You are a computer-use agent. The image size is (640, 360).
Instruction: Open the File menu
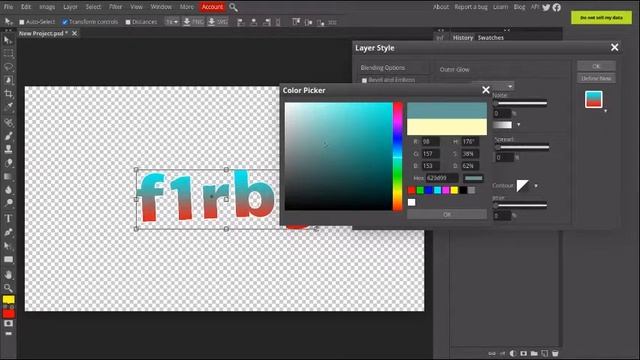click(8, 7)
